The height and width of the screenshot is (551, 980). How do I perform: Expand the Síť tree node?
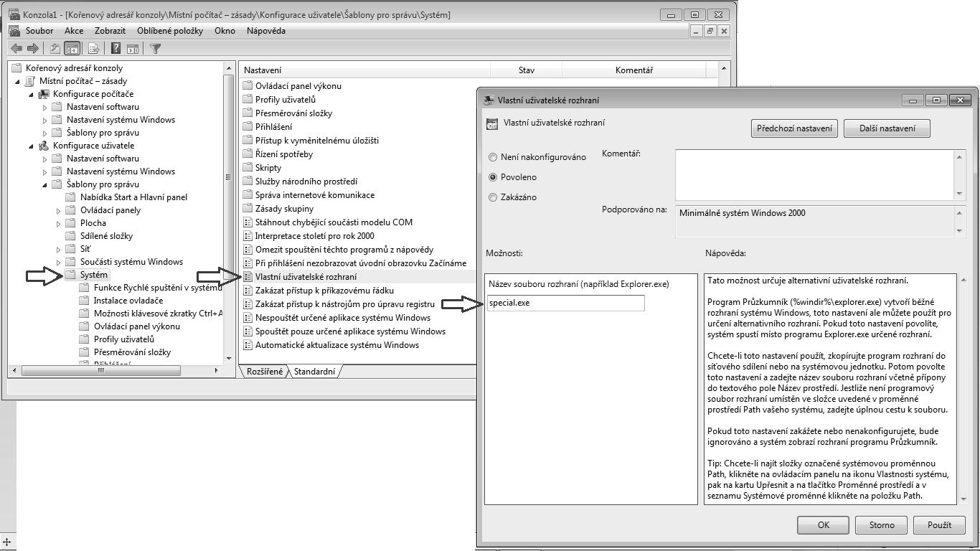(x=58, y=249)
